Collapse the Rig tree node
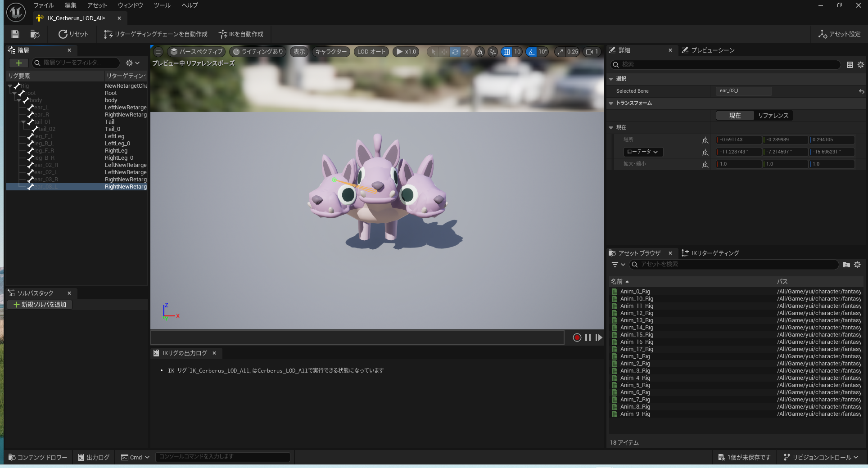Image resolution: width=868 pixels, height=468 pixels. click(x=10, y=86)
